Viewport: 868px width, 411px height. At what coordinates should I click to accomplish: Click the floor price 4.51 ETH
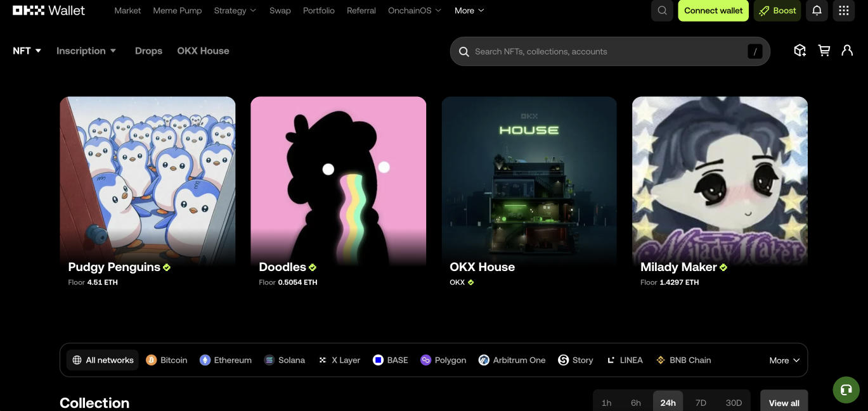pos(103,282)
